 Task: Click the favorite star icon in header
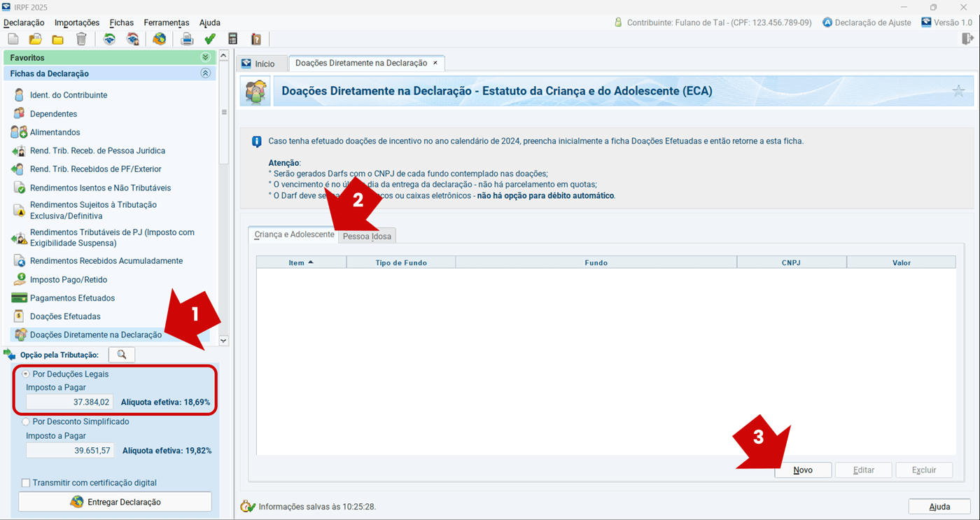(958, 92)
